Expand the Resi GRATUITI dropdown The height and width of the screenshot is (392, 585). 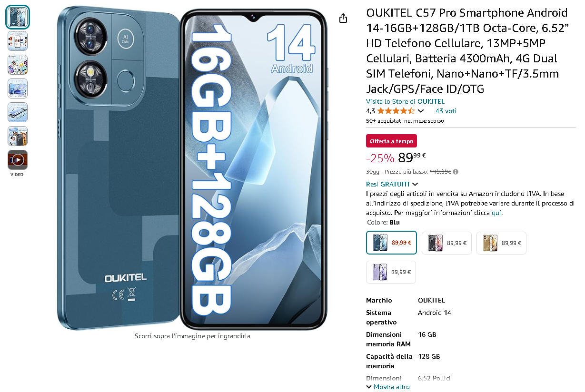point(392,184)
